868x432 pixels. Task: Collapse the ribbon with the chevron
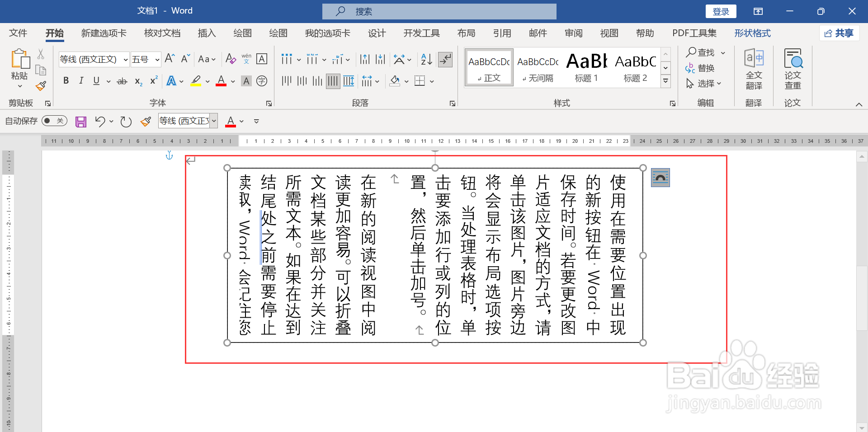(x=859, y=104)
